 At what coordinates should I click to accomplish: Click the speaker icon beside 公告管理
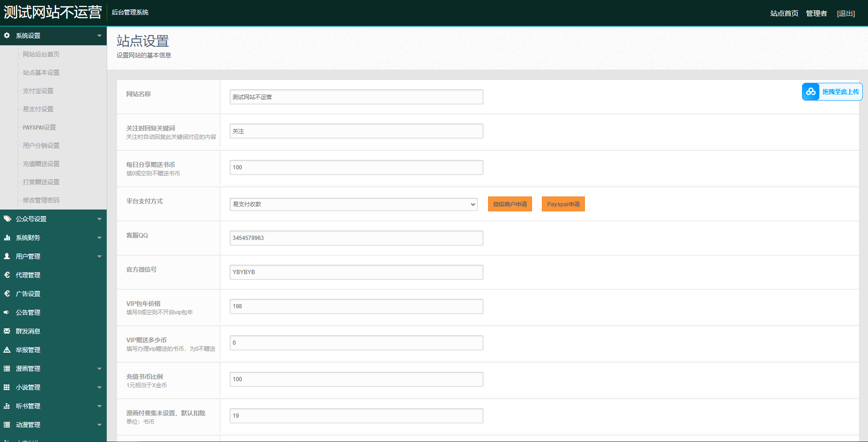tap(7, 312)
